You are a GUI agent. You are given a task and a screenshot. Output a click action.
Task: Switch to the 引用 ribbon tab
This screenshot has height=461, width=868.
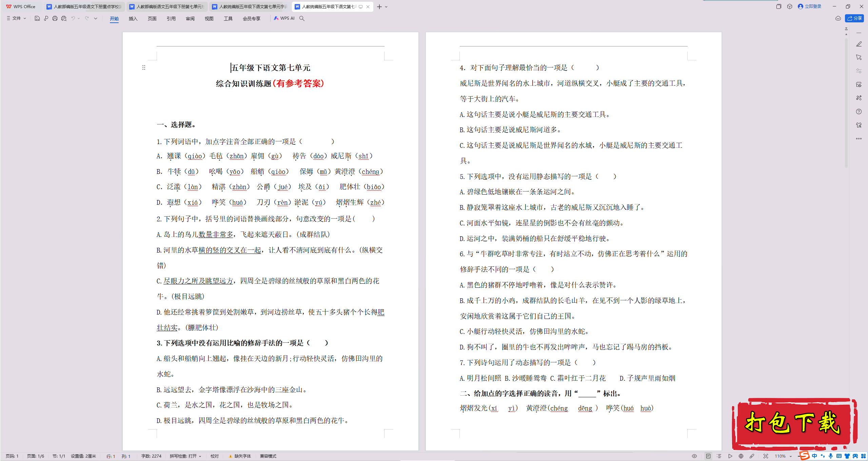tap(171, 19)
